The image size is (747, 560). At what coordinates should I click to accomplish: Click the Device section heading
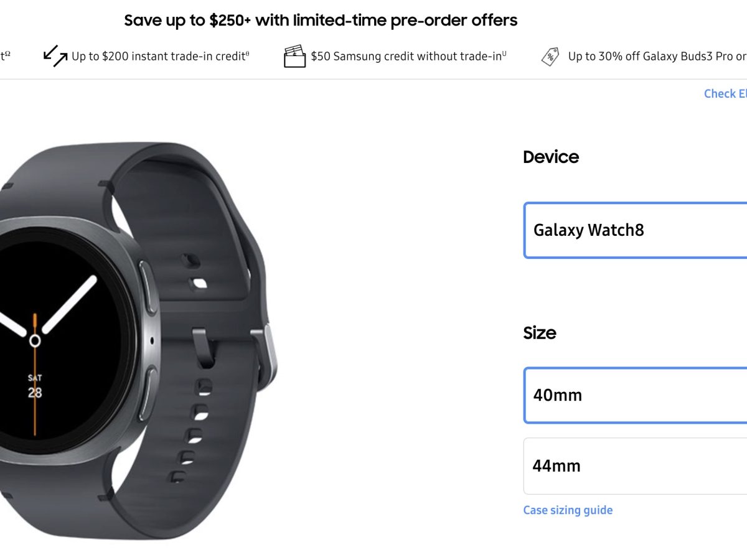tap(551, 157)
